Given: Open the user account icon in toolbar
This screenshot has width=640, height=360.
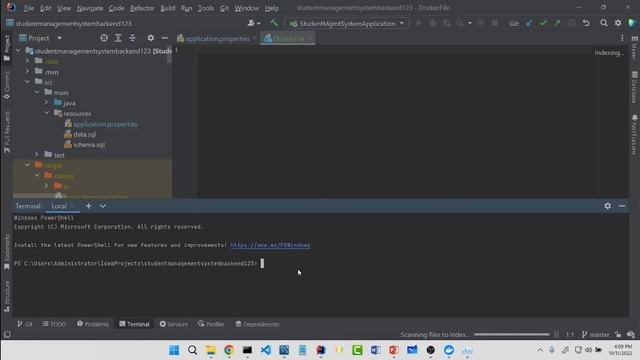Looking at the screenshot, I should tap(253, 23).
